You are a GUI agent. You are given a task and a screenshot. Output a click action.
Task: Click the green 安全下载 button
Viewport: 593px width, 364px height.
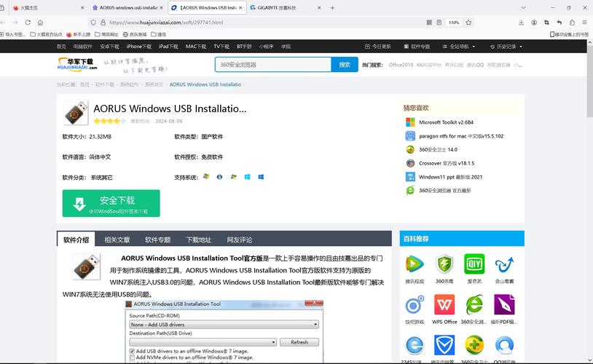point(111,203)
